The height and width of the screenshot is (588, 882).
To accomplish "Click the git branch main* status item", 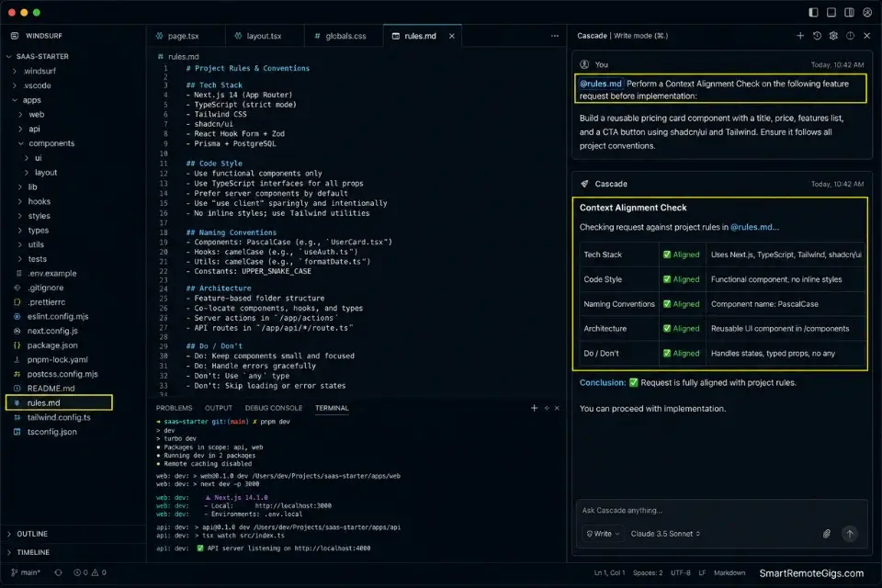I will [x=26, y=572].
